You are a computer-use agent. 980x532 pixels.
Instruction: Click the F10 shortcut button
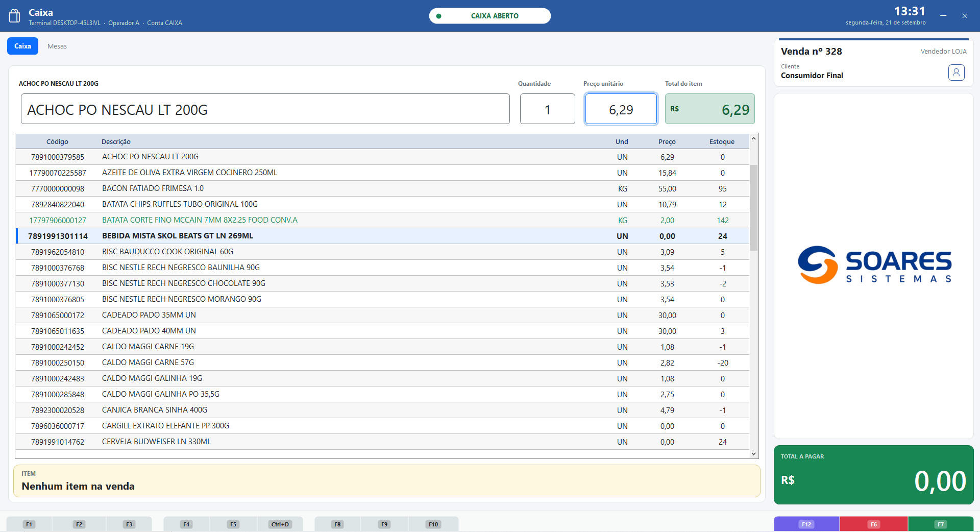tap(433, 524)
